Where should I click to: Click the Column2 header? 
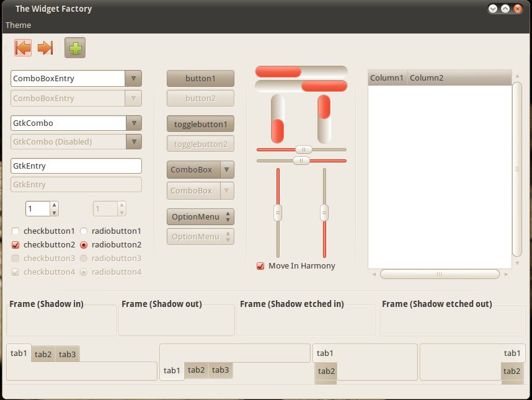(459, 78)
